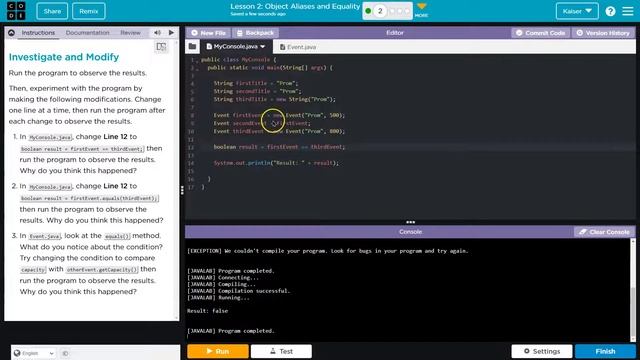Select the completed green level bubble
Screen dimensions: 640x360
(368, 11)
